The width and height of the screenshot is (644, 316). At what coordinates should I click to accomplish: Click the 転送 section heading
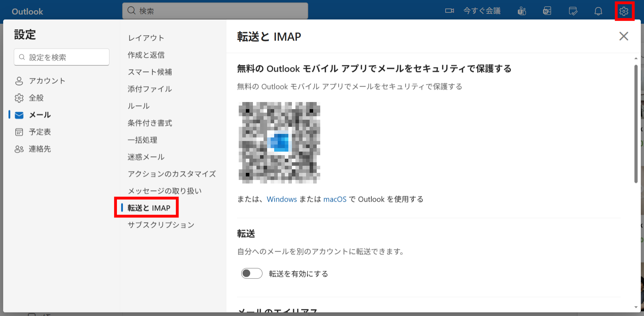(246, 234)
